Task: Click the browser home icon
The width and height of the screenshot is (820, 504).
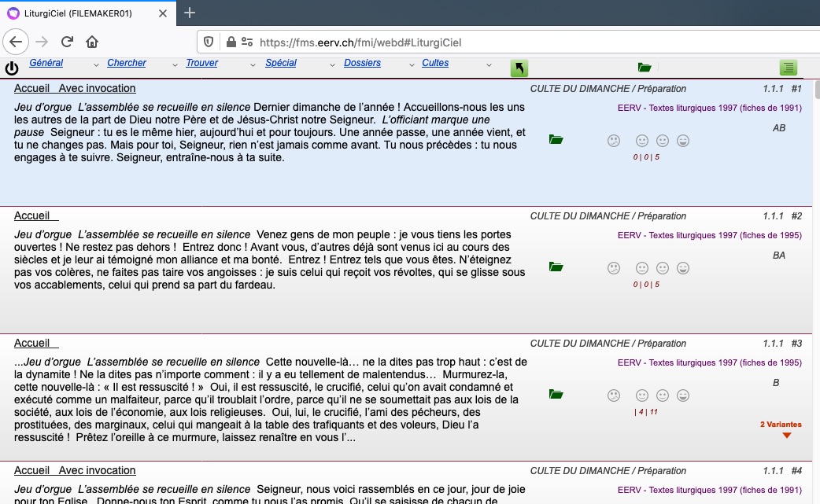Action: pos(92,42)
